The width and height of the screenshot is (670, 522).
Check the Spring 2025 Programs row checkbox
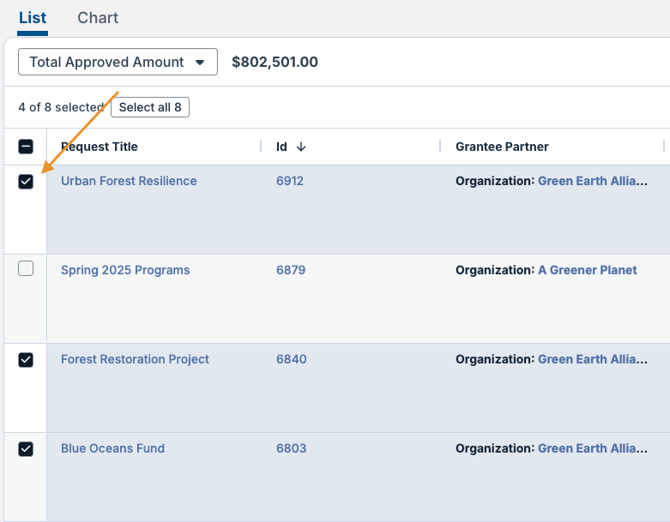26,269
